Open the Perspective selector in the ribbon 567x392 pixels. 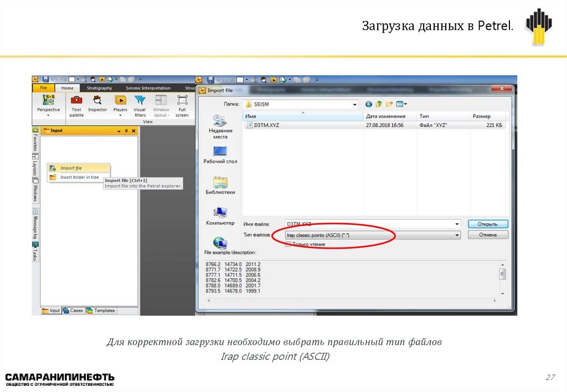[49, 106]
